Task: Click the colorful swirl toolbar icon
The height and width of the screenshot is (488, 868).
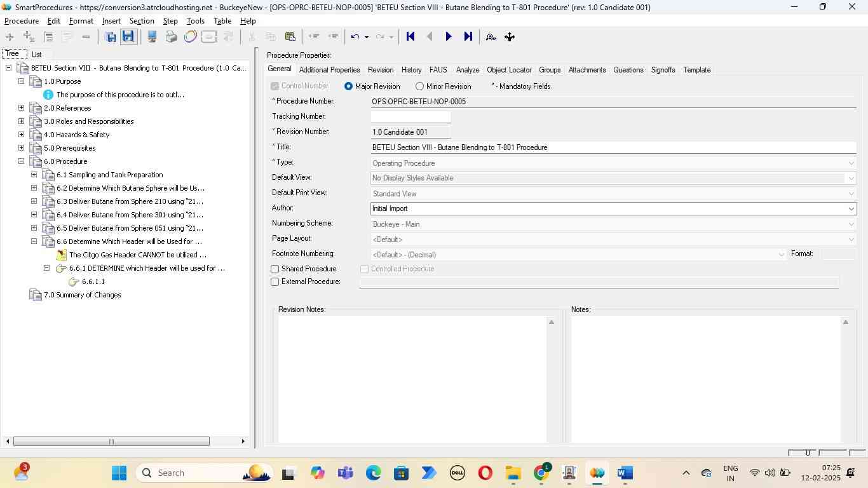Action: coord(190,37)
